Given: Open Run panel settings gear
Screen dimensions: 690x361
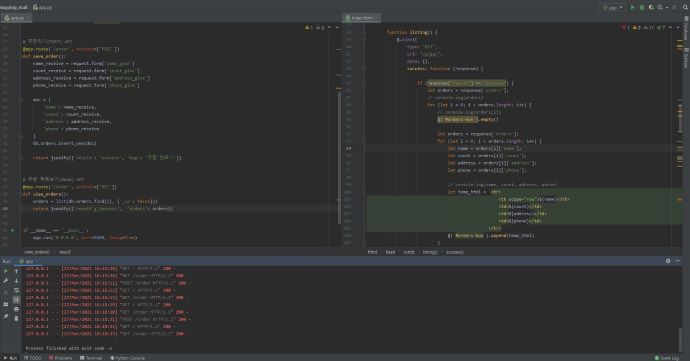Looking at the screenshot, I should (x=668, y=261).
